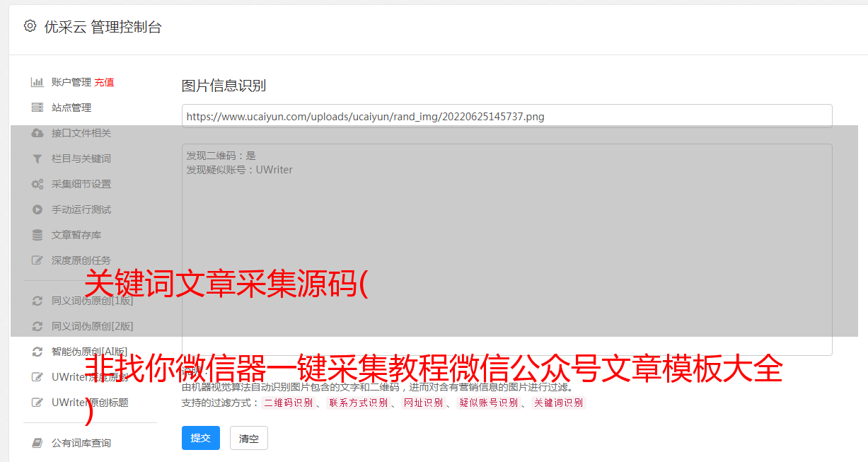
Task: Click the recognition result text area
Action: point(507,250)
